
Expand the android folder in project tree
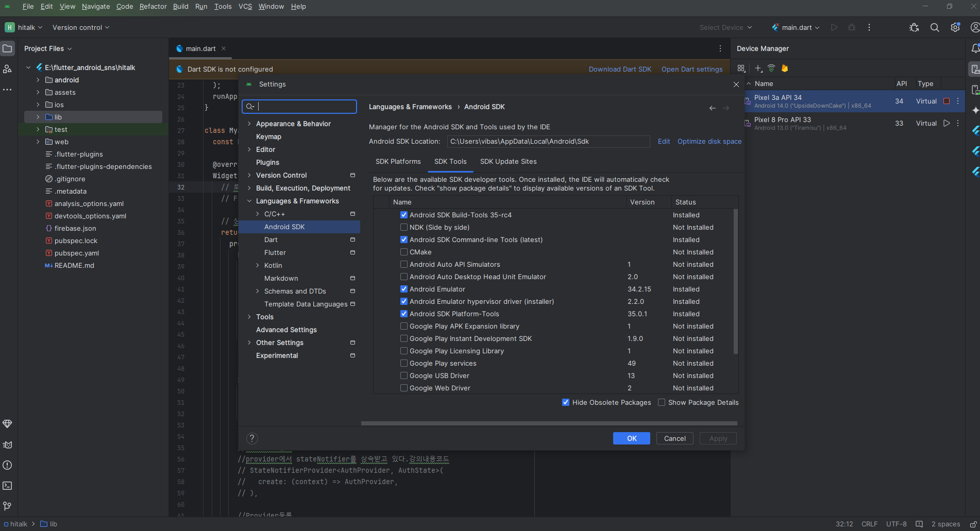(x=38, y=80)
